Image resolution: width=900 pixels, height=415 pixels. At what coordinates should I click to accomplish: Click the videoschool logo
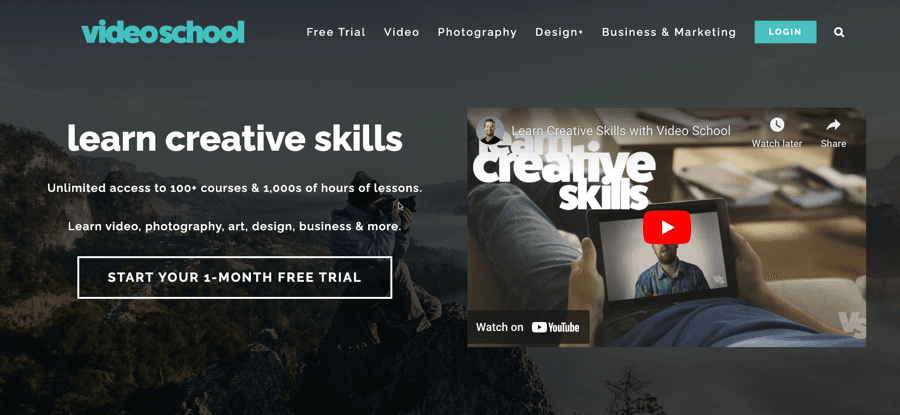[x=163, y=32]
